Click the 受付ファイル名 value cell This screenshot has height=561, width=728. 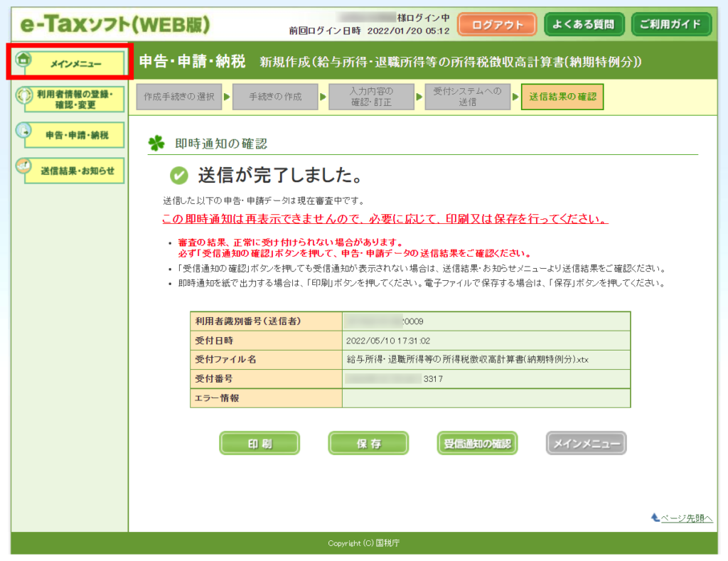tap(486, 359)
